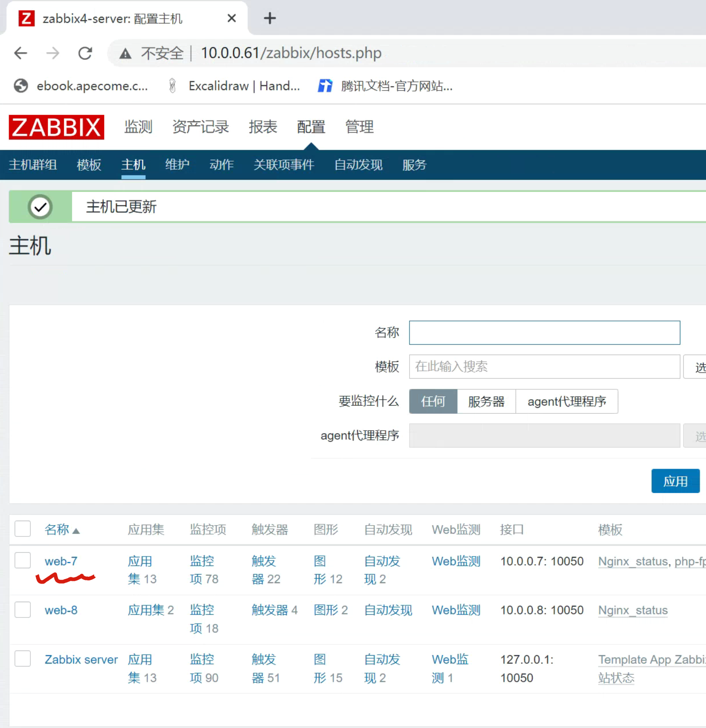The height and width of the screenshot is (728, 706).
Task: Click the 名称 filter text field
Action: pos(544,333)
